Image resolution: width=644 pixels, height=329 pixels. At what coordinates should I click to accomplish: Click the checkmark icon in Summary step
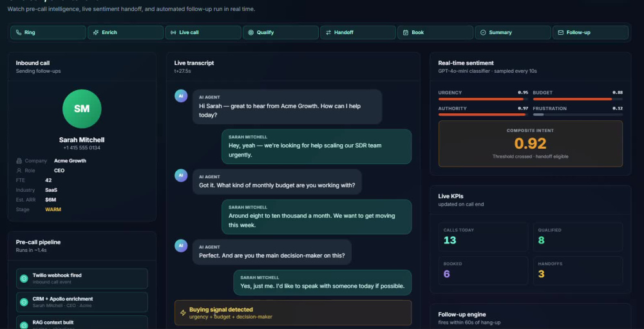coord(483,32)
